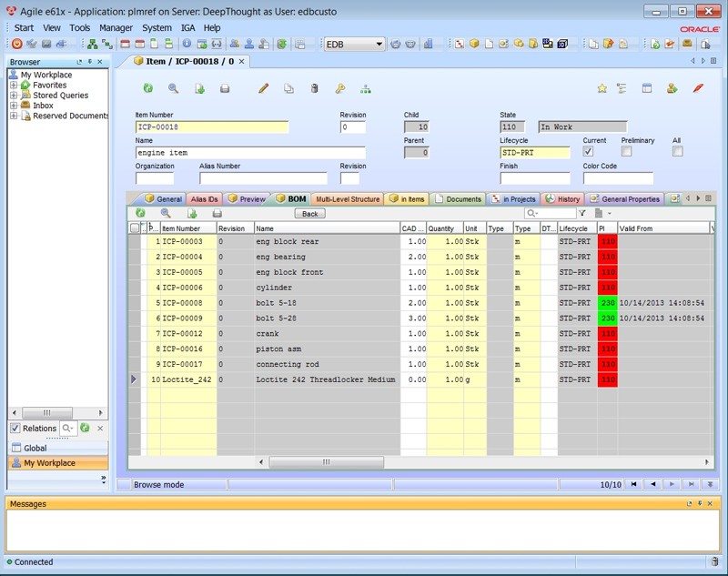Click the magnifier search icon in the item toolbar
Image resolution: width=728 pixels, height=576 pixels.
173,88
